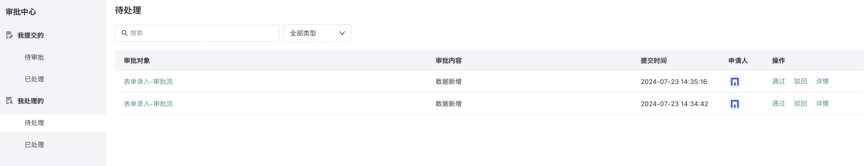Approve first row with 通过
868x166 pixels.
(x=778, y=81)
